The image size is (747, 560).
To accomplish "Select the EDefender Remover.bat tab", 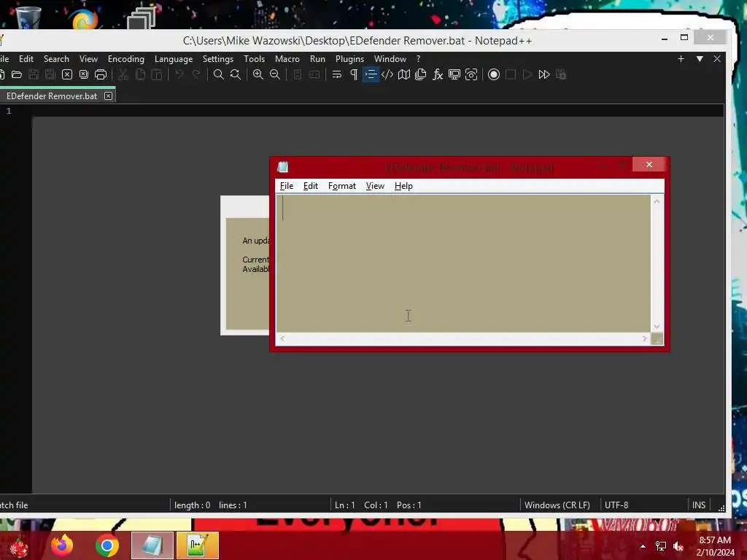I will pos(52,96).
